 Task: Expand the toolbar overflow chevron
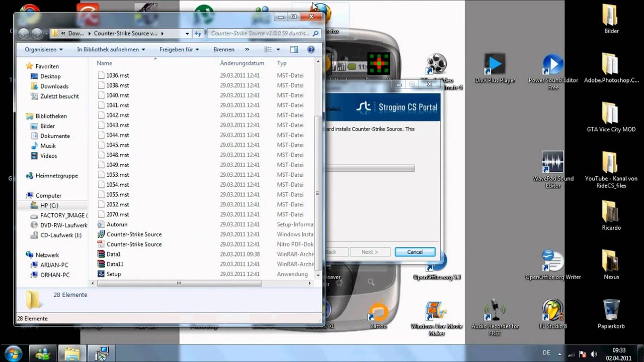[247, 49]
